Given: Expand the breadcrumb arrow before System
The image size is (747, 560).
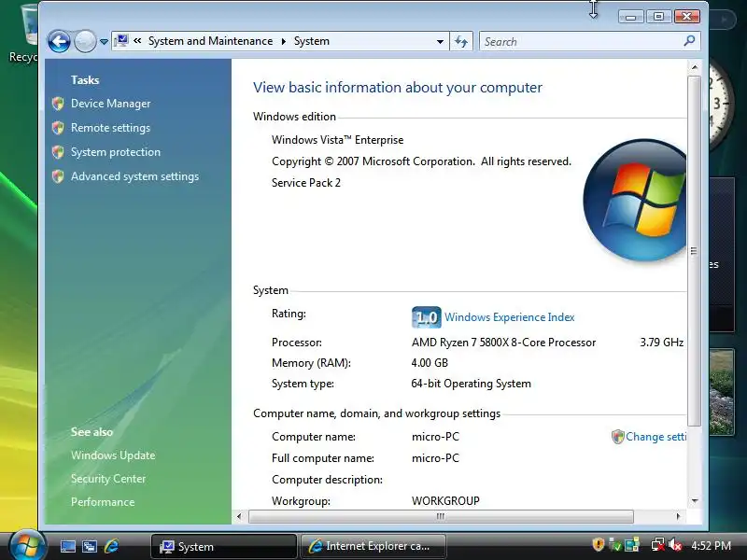Looking at the screenshot, I should 284,41.
